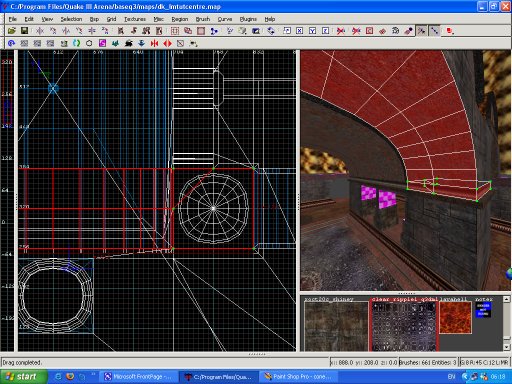Viewport: 512px width, 384px height.
Task: Toggle the pressed wand toolbar button
Action: [421, 31]
